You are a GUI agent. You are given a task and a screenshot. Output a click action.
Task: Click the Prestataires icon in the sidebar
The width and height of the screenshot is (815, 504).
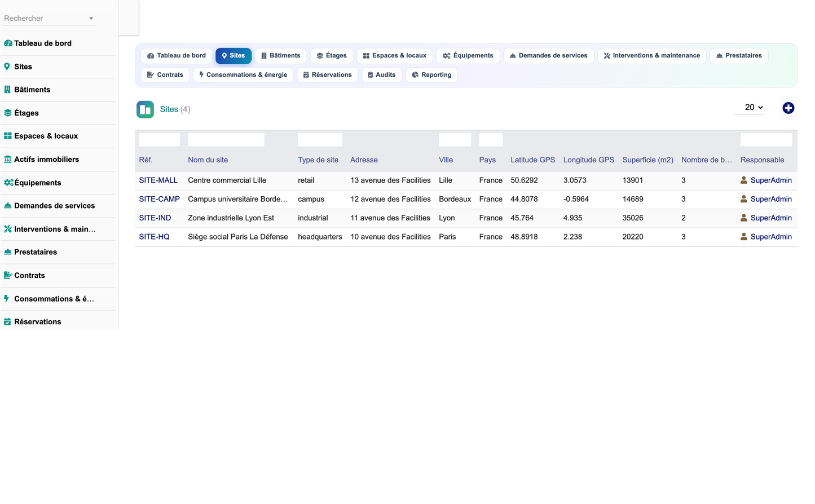pos(8,252)
